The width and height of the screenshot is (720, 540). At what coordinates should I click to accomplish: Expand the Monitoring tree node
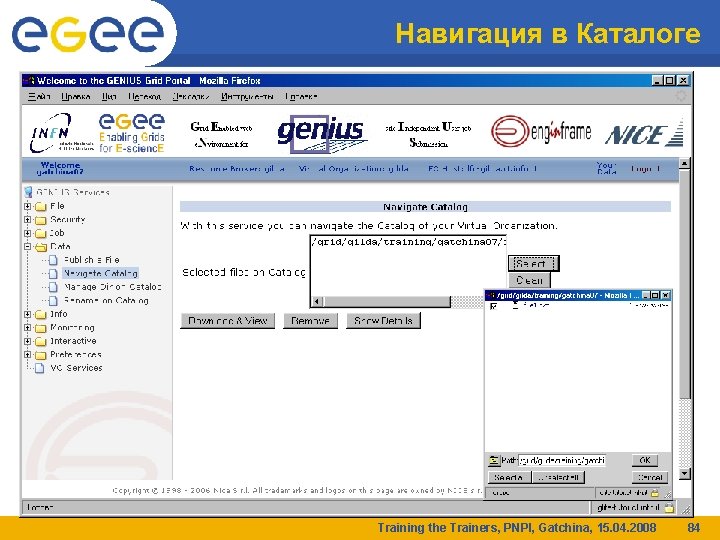point(28,328)
